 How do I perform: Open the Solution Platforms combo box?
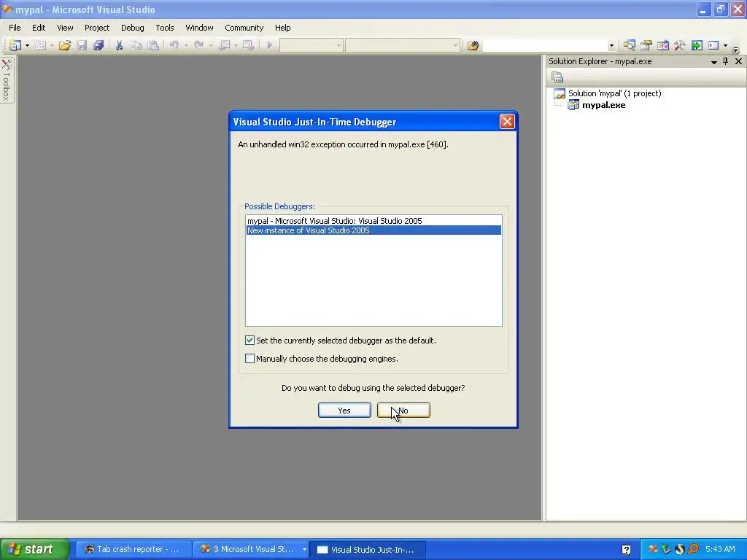coord(403,45)
